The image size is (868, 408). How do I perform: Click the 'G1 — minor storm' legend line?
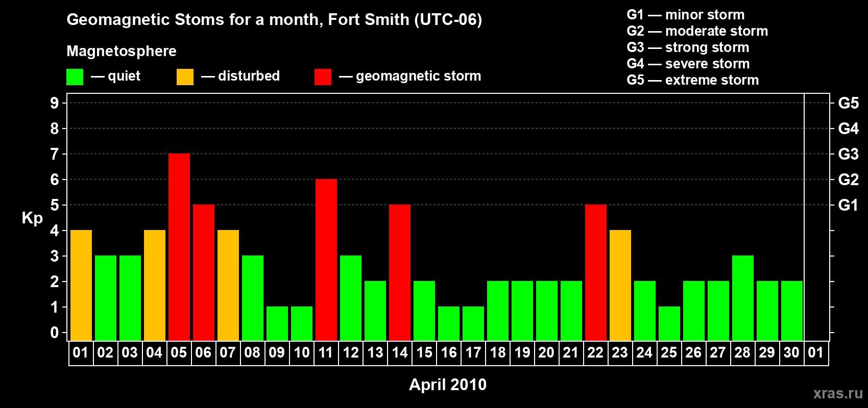point(686,15)
